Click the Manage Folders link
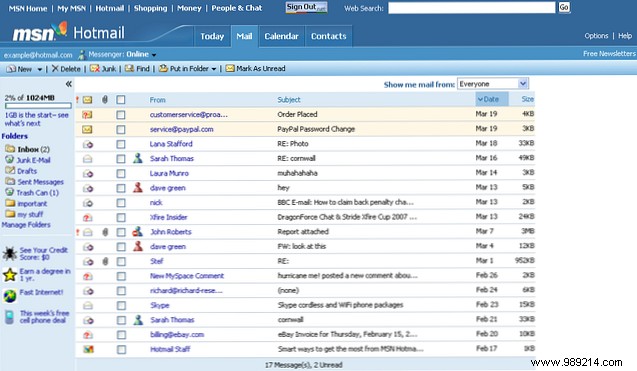Image resolution: width=637 pixels, height=371 pixels. [x=26, y=225]
